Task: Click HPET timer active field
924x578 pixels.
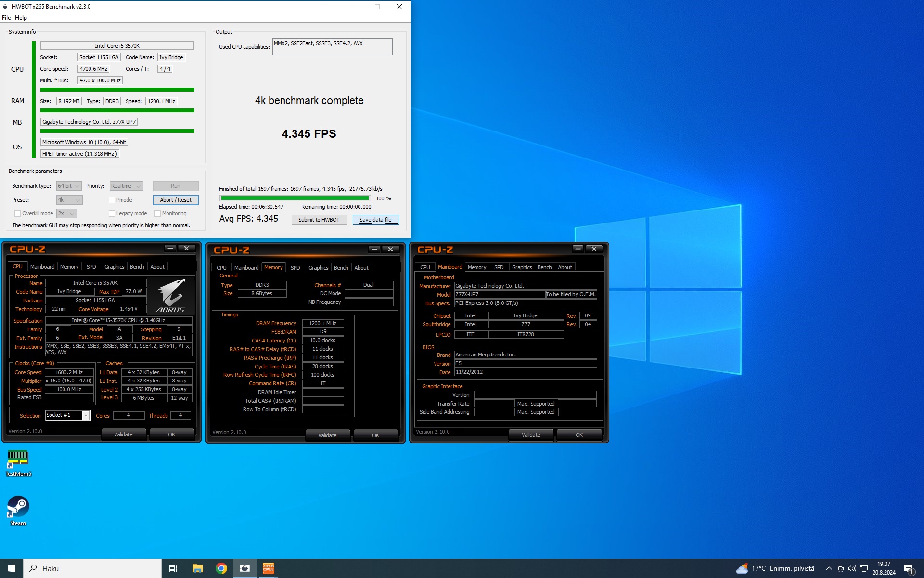Action: [x=79, y=154]
